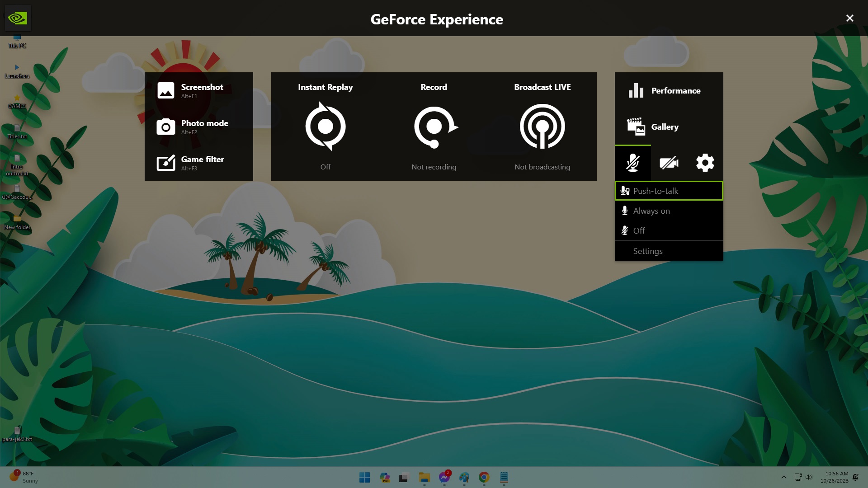Screen dimensions: 868x488
Task: Open Copilot preview taskbar icon
Action: 385,477
